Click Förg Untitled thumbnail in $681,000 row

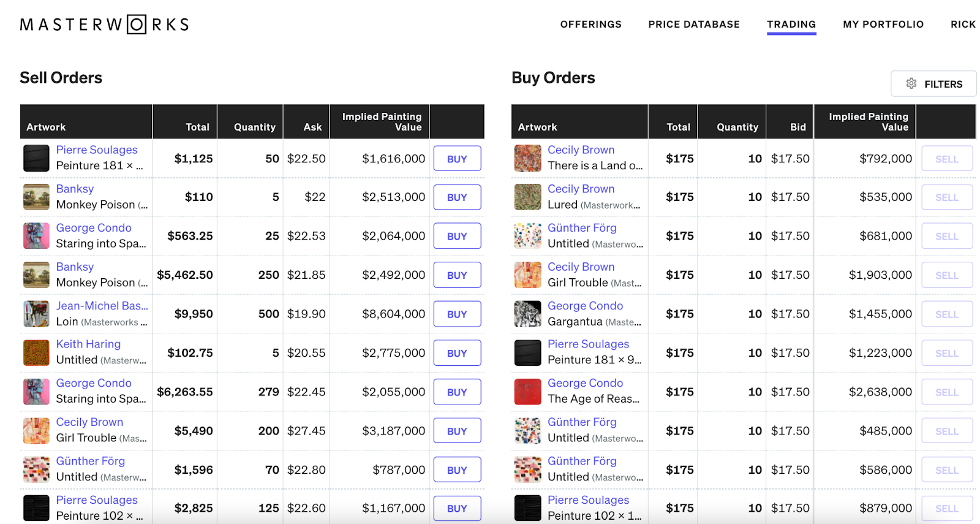[x=528, y=236]
